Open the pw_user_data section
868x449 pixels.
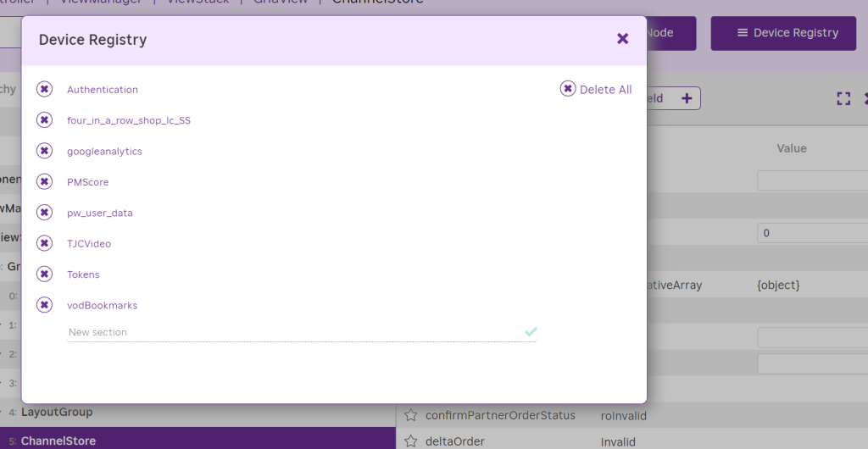tap(100, 213)
